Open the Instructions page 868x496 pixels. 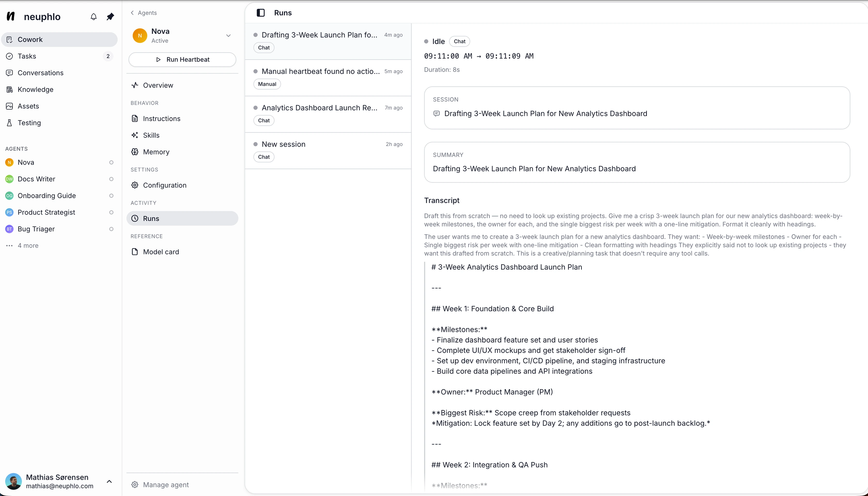coord(182,119)
